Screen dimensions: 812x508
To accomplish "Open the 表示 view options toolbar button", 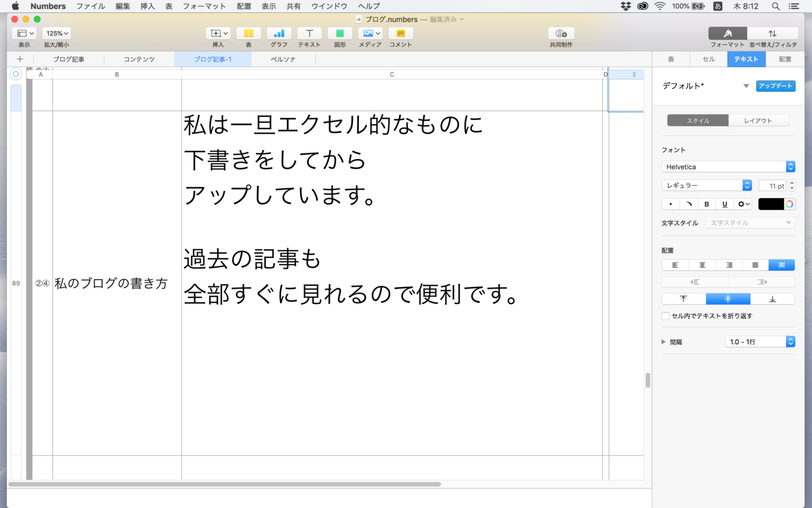I will (x=24, y=34).
